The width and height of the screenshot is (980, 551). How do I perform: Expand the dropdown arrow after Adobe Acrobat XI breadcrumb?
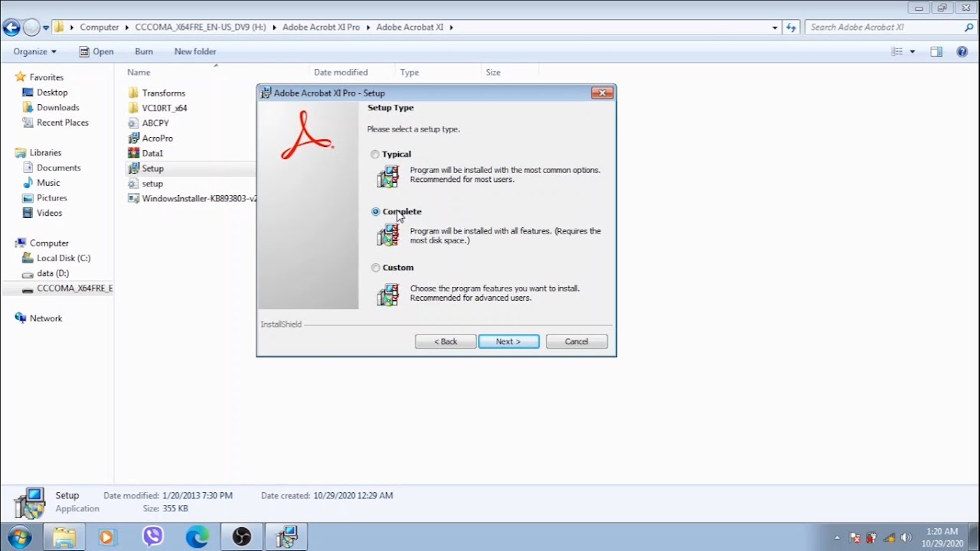coord(452,28)
